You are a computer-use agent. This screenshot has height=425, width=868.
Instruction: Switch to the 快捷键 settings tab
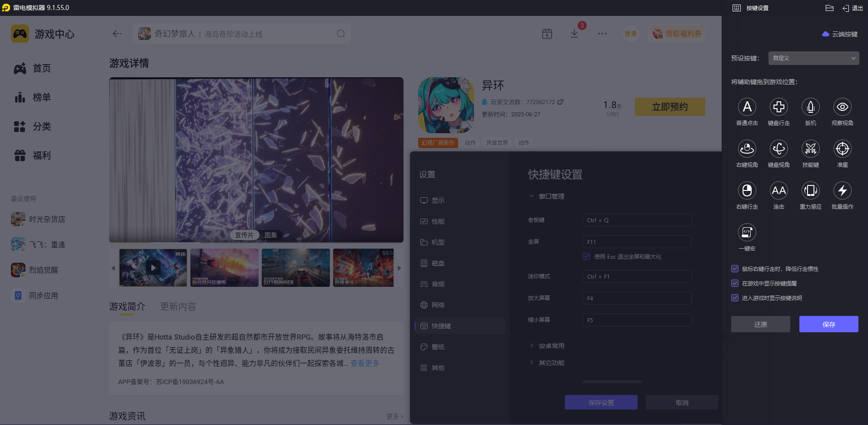pyautogui.click(x=459, y=325)
